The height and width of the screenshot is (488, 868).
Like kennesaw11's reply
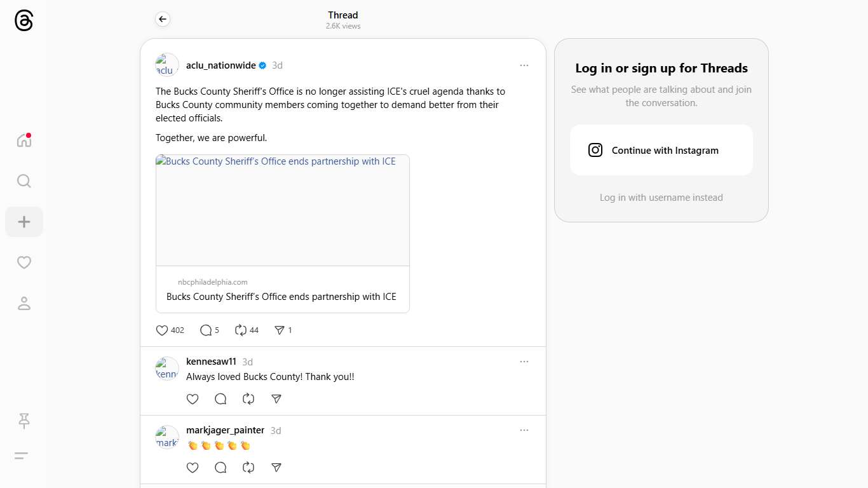click(x=193, y=399)
